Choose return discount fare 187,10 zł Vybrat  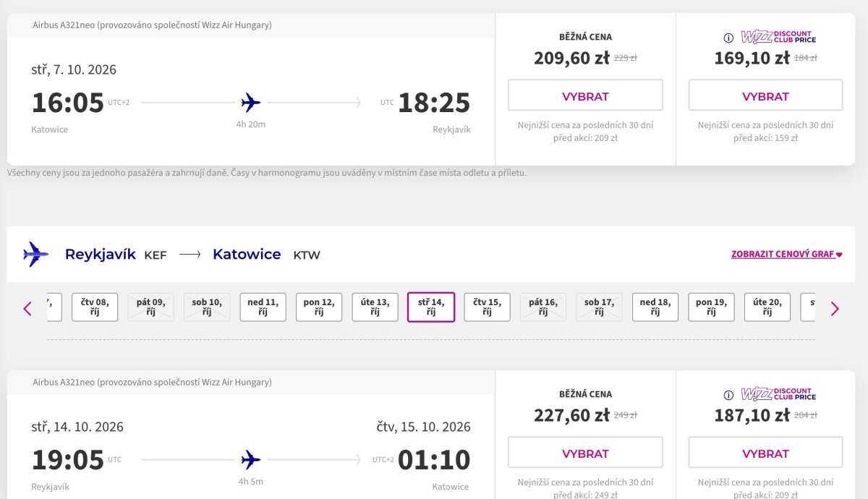[x=765, y=453]
